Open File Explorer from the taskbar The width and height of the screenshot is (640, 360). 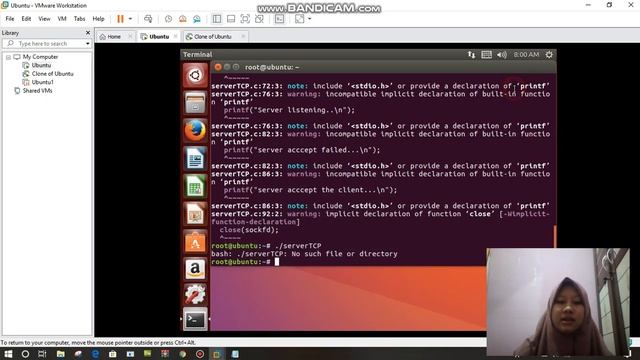coord(60,354)
